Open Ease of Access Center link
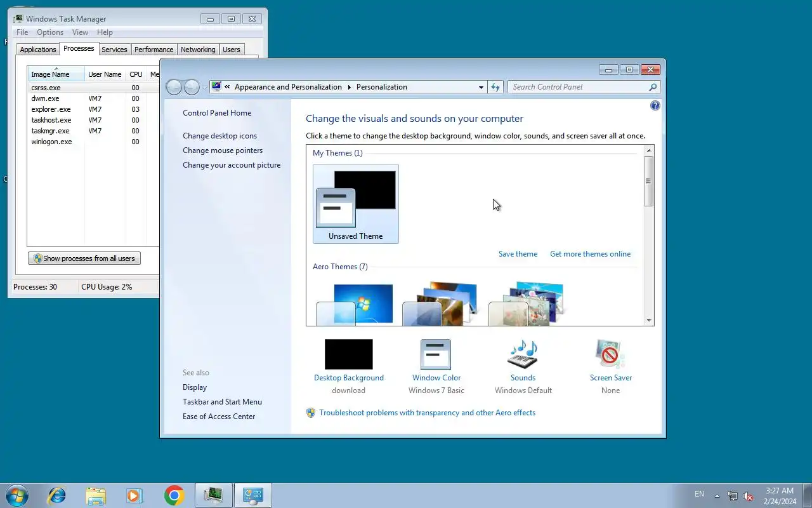Viewport: 812px width, 508px height. point(219,417)
